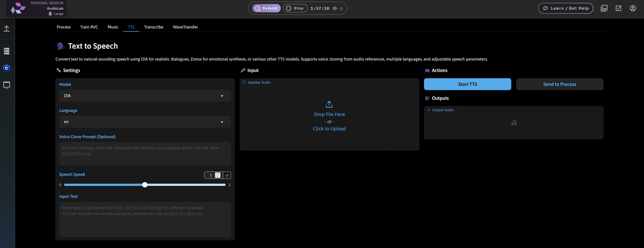Focus the Speech Speed value field
This screenshot has width=644, height=248.
tap(210, 175)
